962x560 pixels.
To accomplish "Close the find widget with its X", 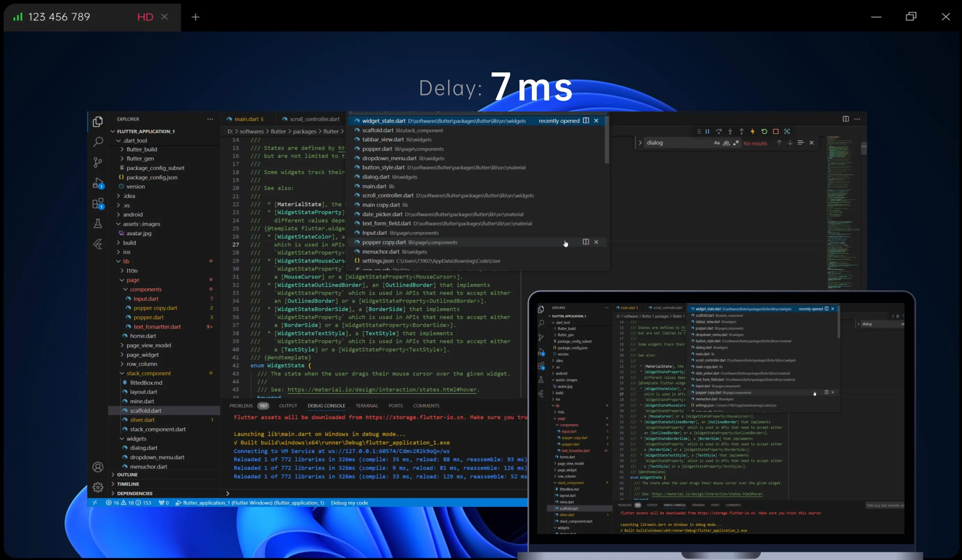I will tap(811, 143).
